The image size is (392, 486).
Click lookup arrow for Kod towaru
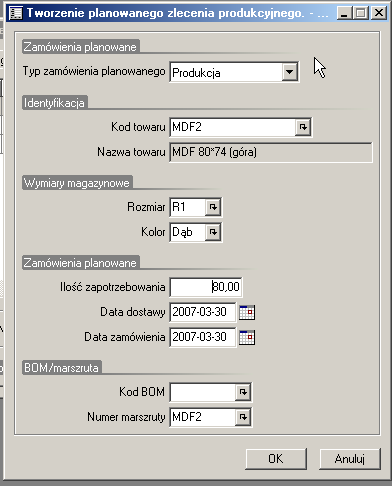click(303, 127)
